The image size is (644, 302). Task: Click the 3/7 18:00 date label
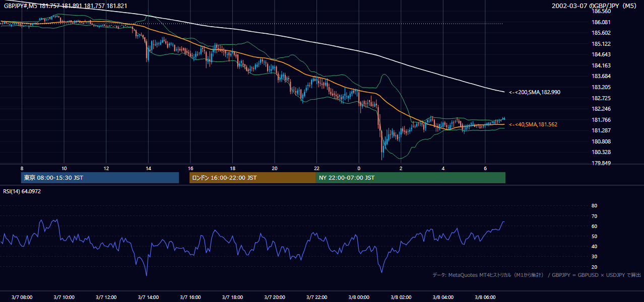(x=232, y=297)
